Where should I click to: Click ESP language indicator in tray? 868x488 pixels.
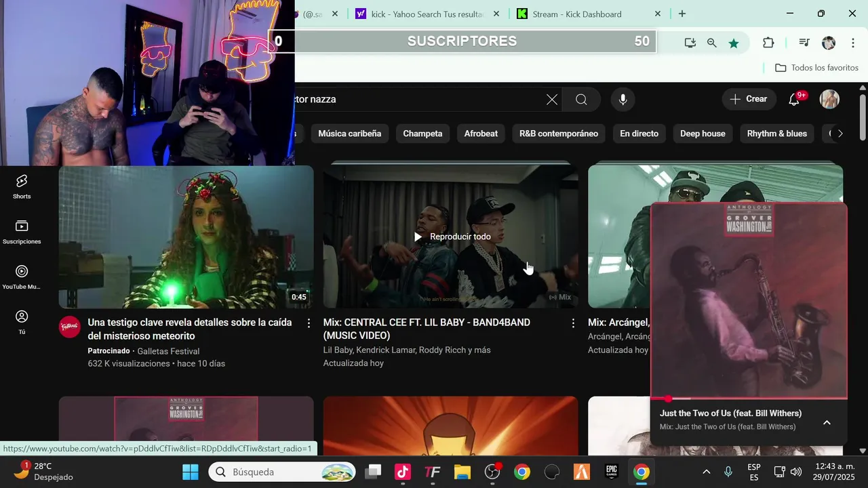coord(753,472)
